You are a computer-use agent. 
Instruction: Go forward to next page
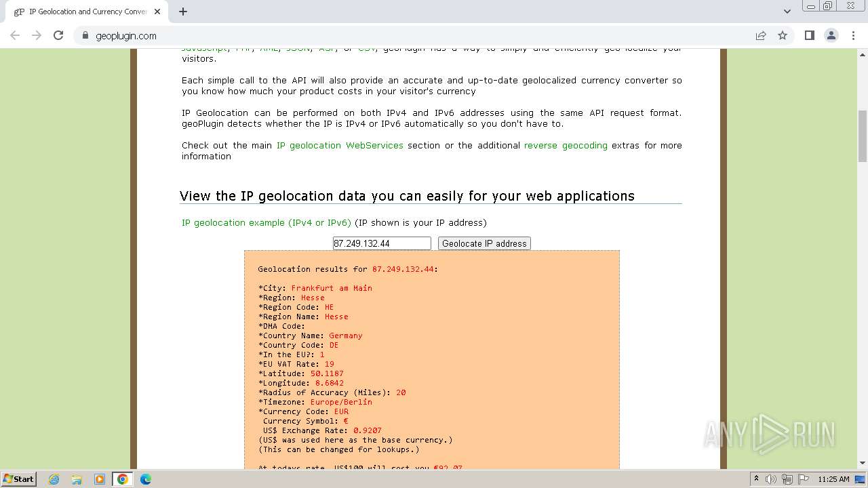coord(37,35)
